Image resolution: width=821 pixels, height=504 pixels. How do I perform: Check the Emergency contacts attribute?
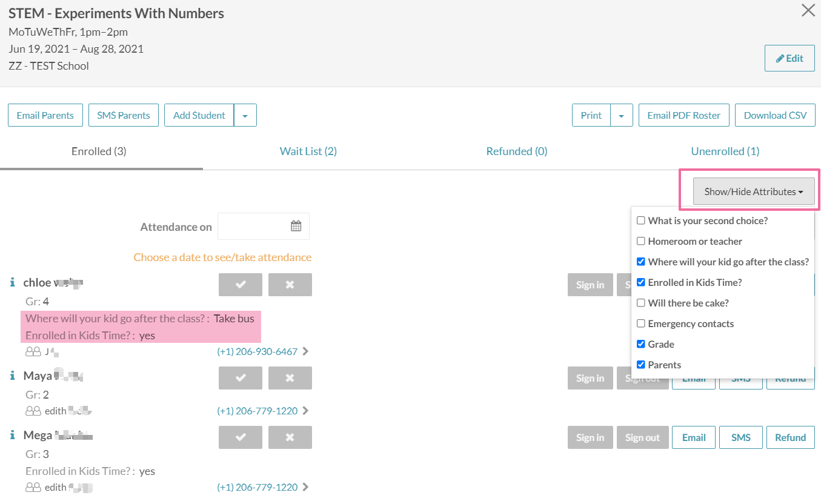click(x=641, y=323)
